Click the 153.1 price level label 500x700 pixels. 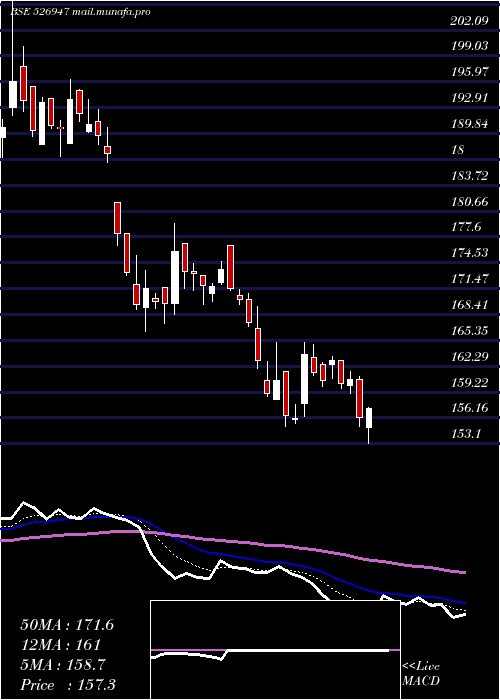(466, 433)
